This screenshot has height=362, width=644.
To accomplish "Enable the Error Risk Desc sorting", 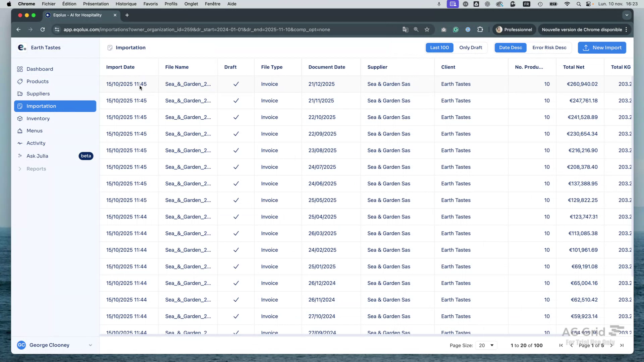I will [x=549, y=48].
